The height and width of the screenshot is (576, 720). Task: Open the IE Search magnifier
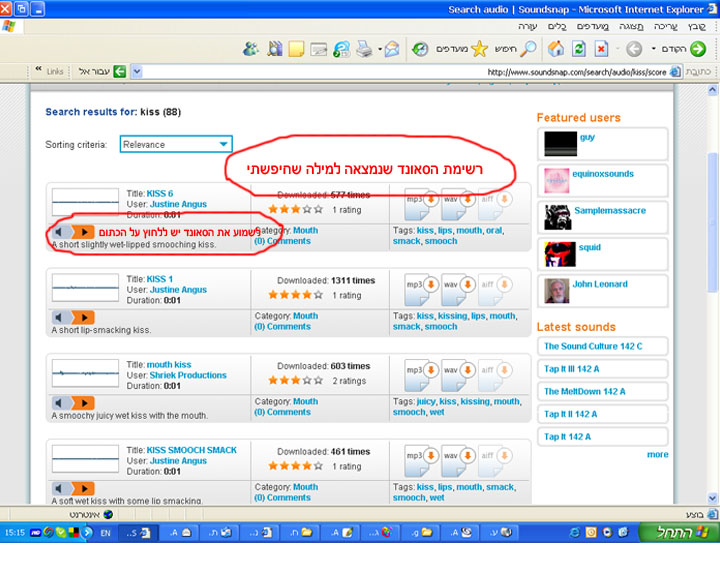(x=529, y=49)
